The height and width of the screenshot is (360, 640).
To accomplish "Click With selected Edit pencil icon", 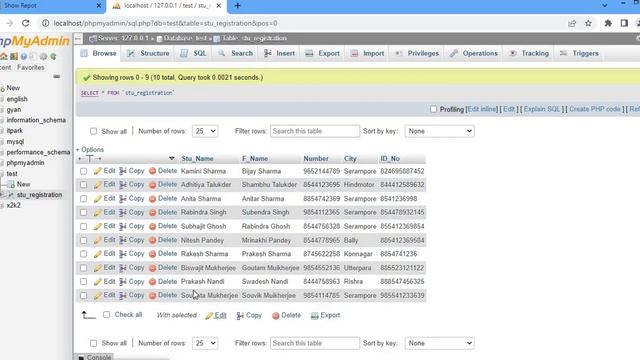I will (x=209, y=316).
